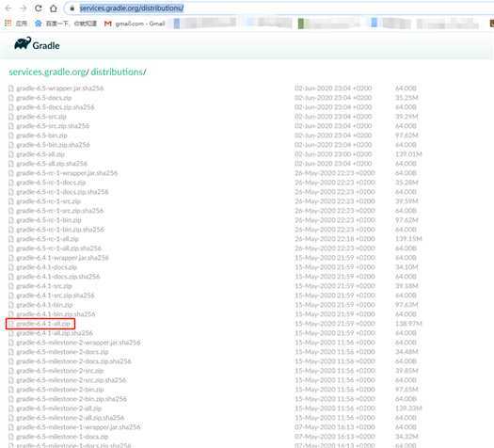494x448 pixels.
Task: Click the Gmail bookmark icon
Action: point(108,24)
